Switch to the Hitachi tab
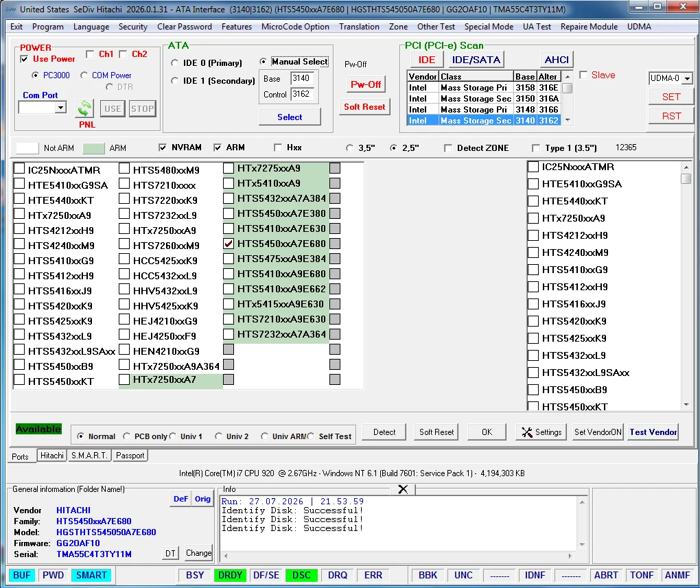The width and height of the screenshot is (700, 588). coord(51,456)
